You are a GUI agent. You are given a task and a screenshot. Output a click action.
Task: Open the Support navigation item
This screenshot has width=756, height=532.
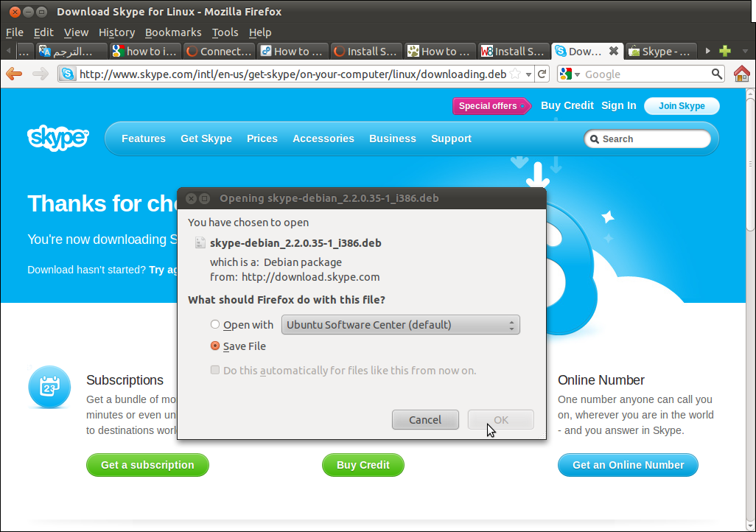(x=451, y=139)
